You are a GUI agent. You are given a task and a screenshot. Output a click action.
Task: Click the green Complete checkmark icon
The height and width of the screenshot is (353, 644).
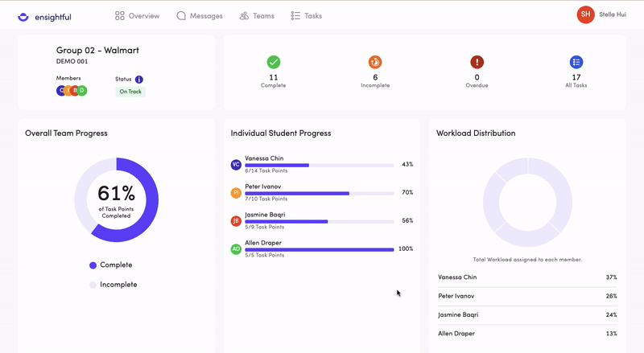coord(274,62)
